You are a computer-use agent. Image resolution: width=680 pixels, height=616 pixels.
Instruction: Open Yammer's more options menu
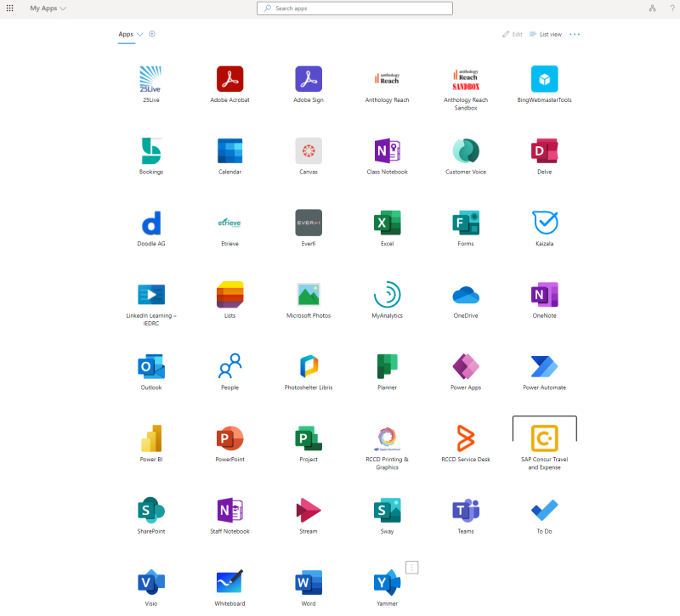pos(411,568)
